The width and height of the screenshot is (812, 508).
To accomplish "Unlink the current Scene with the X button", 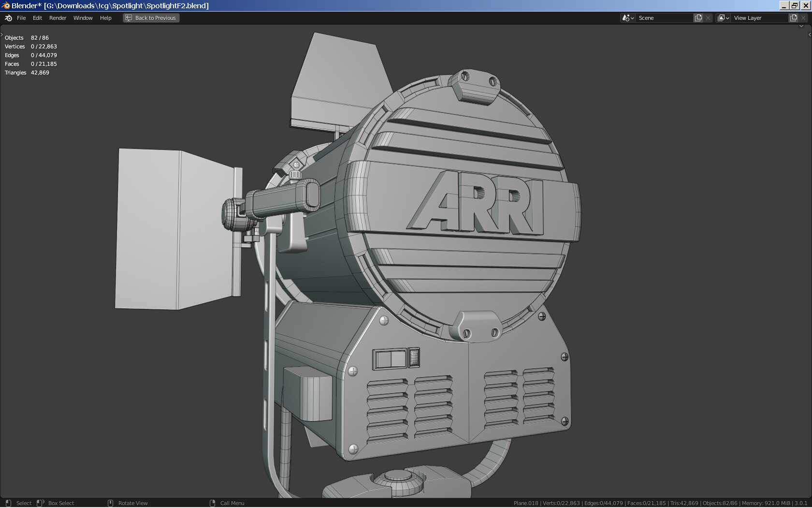I will (x=708, y=17).
